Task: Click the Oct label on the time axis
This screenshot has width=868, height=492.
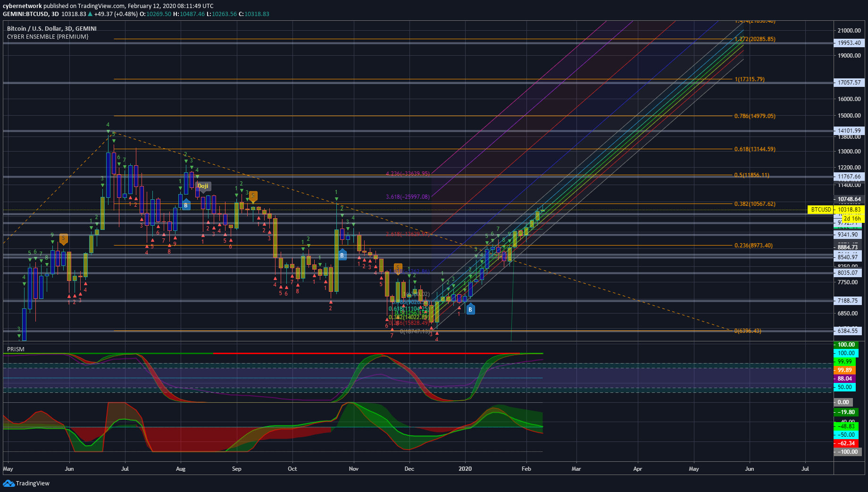Action: (292, 469)
